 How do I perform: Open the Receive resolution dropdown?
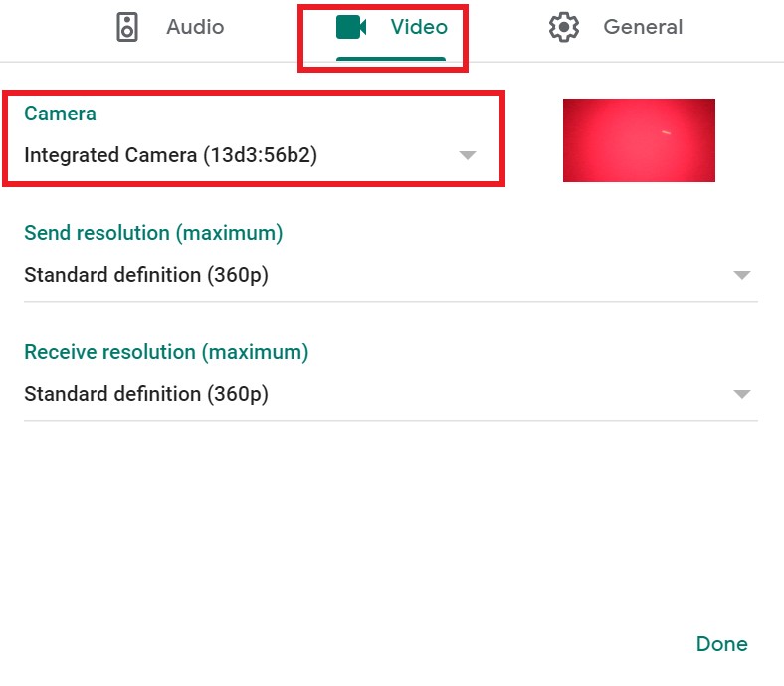click(390, 394)
